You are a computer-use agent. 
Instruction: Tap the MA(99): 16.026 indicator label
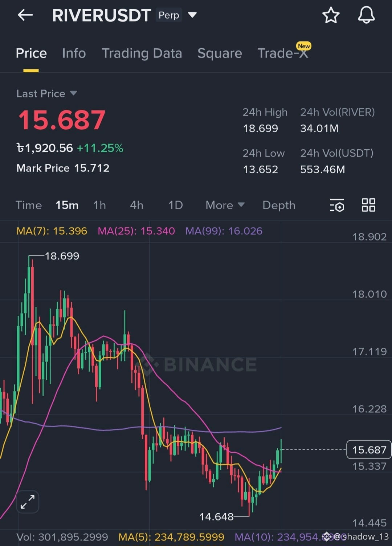224,231
